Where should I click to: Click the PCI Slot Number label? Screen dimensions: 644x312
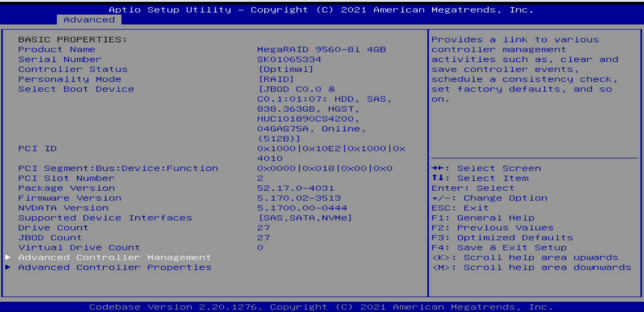pos(66,178)
